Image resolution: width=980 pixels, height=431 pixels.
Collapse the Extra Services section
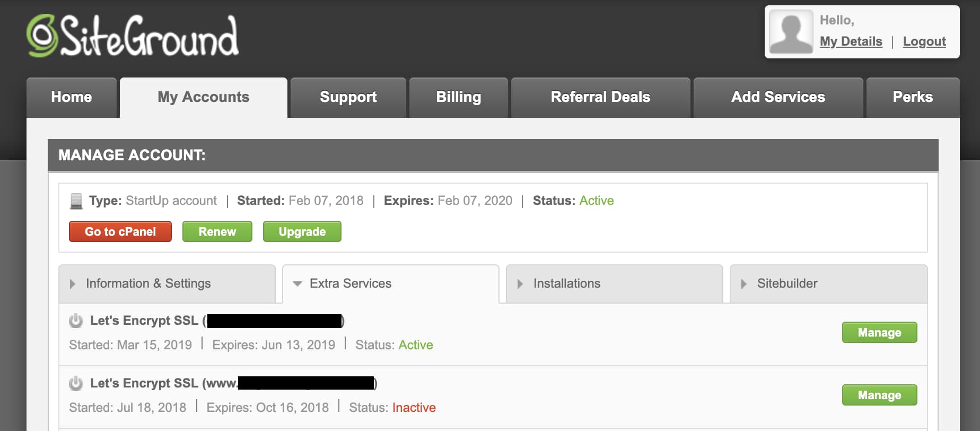pyautogui.click(x=390, y=284)
